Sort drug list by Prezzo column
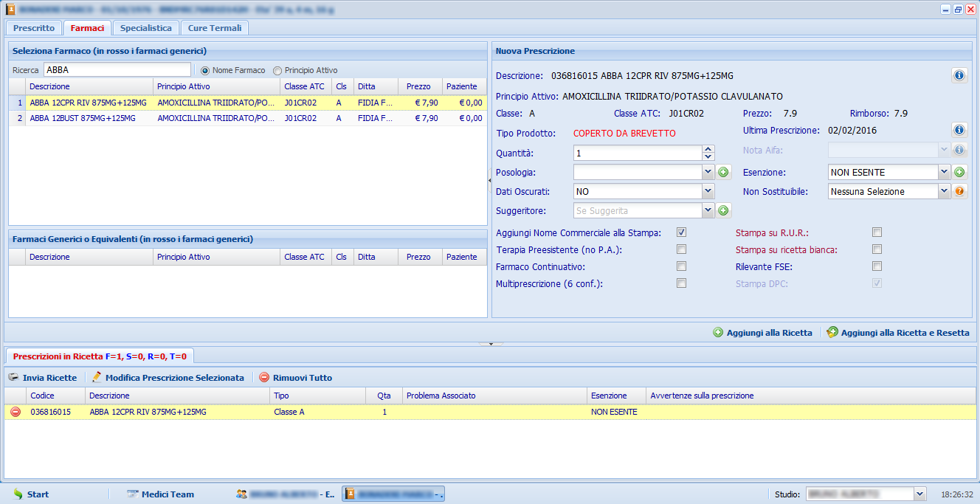The height and width of the screenshot is (504, 980). [x=420, y=86]
